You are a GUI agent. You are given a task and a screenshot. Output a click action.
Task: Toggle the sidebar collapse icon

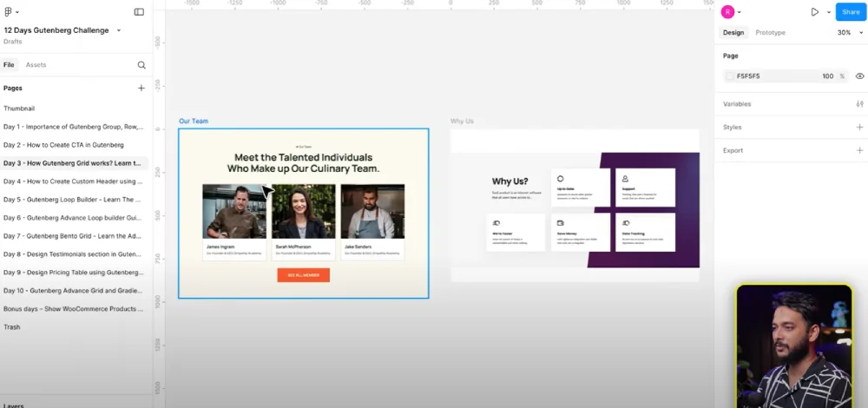[139, 11]
